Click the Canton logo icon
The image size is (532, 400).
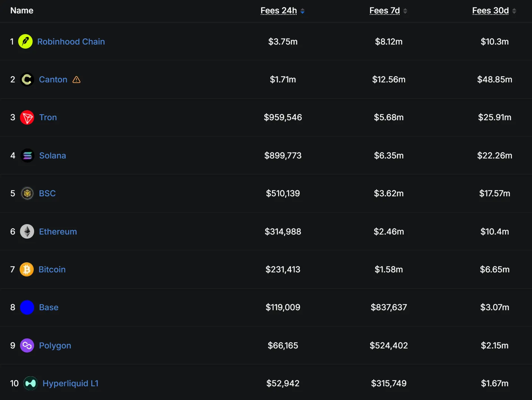click(27, 79)
